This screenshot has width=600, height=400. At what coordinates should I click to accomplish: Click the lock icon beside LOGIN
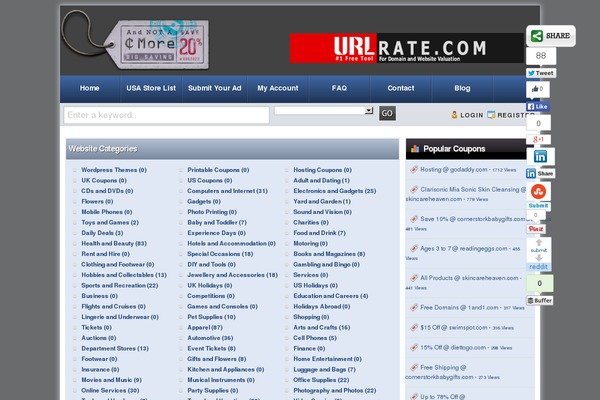pyautogui.click(x=454, y=115)
